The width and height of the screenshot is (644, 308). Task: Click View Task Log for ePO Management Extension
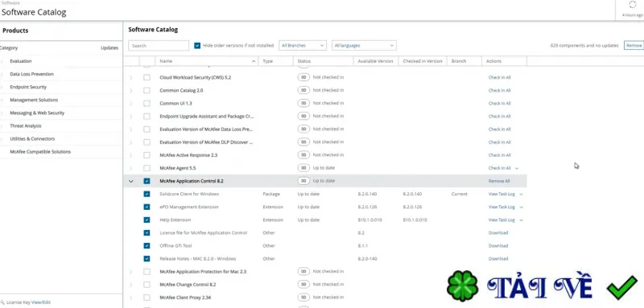502,207
